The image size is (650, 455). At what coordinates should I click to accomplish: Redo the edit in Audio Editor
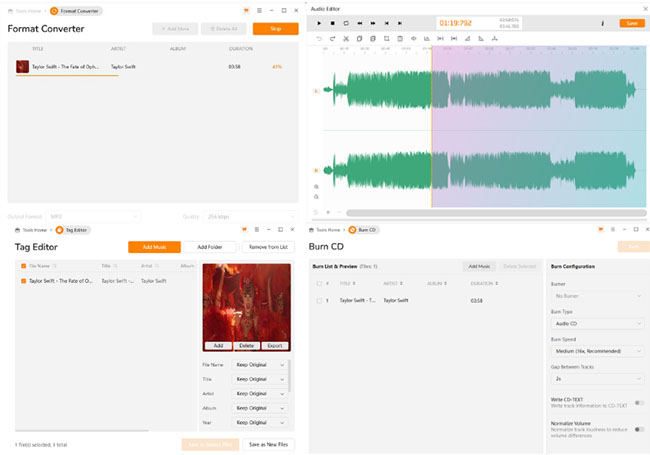point(332,39)
